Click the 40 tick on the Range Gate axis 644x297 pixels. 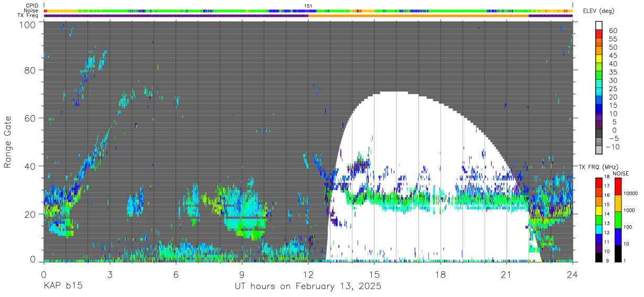(x=30, y=166)
